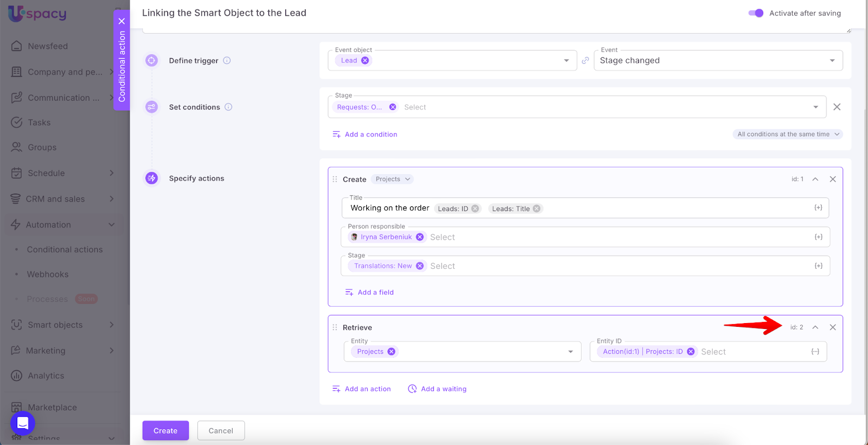Toggle Activate after saving switch

(756, 13)
